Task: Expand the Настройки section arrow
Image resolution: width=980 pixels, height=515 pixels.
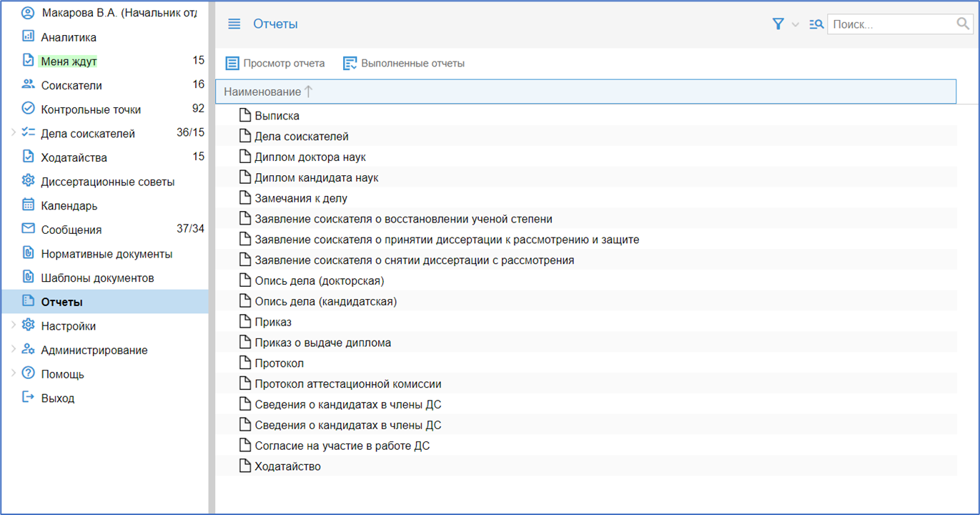Action: click(x=13, y=325)
